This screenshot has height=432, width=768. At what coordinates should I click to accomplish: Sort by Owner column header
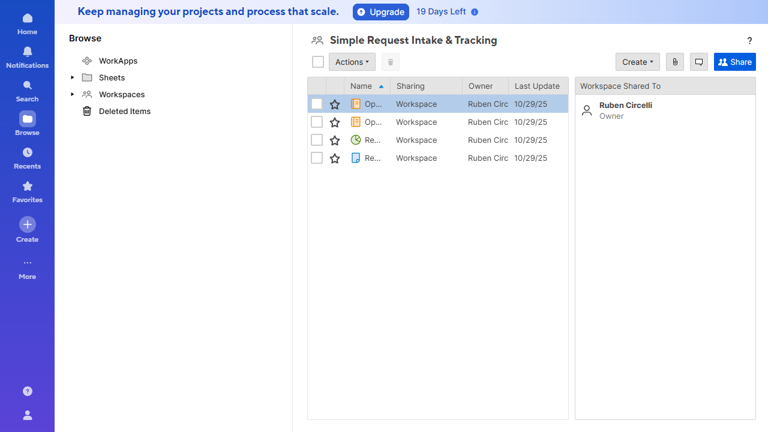[x=485, y=86]
